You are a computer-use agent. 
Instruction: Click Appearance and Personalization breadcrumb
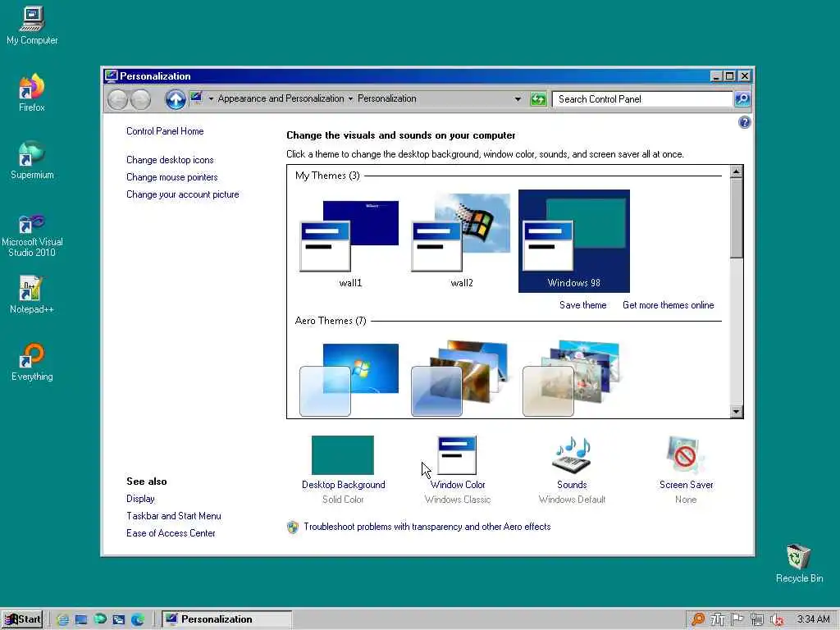pos(281,98)
